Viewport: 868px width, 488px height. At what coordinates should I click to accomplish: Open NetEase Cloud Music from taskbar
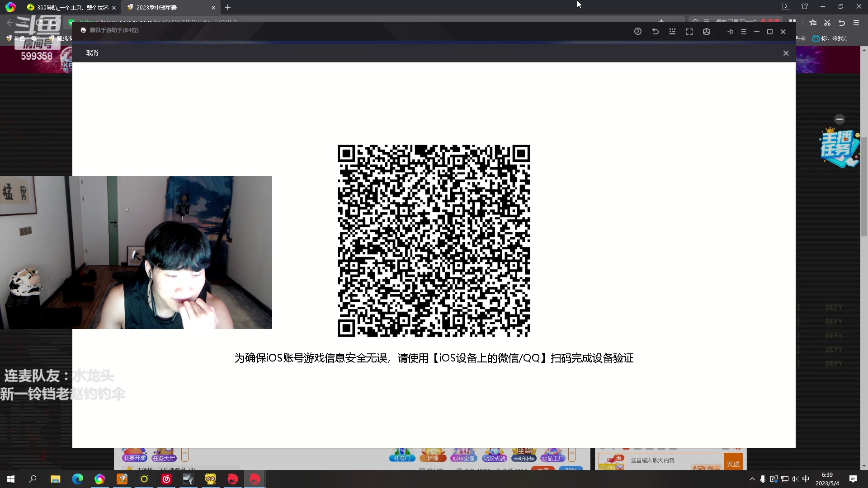tap(166, 479)
